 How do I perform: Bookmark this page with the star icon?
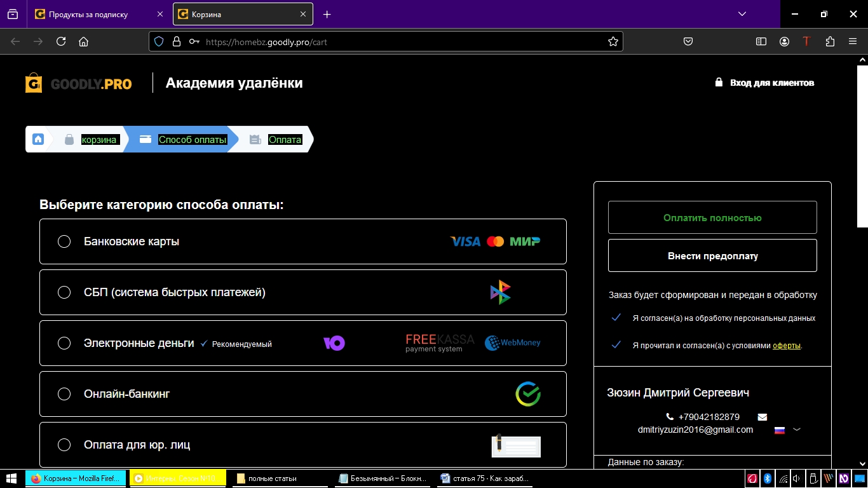click(613, 41)
